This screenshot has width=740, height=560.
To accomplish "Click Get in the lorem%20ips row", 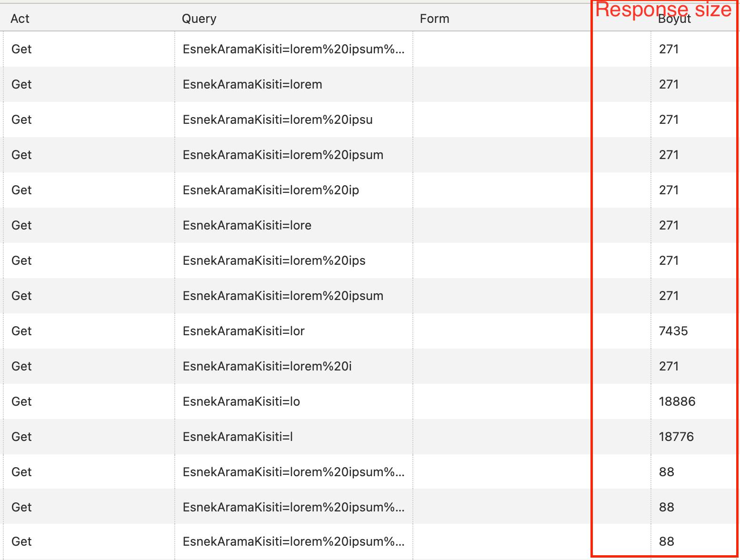I will click(x=21, y=260).
